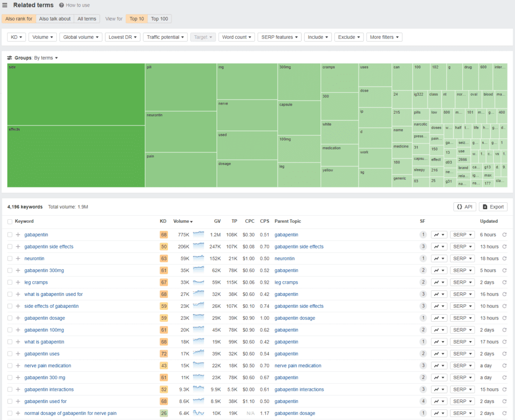Open SERP dropdown for gabapentin row
The width and height of the screenshot is (515, 420).
point(462,235)
